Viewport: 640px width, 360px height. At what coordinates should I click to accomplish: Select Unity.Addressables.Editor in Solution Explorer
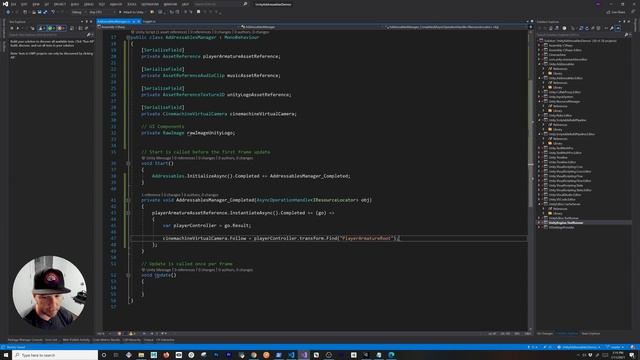[565, 78]
